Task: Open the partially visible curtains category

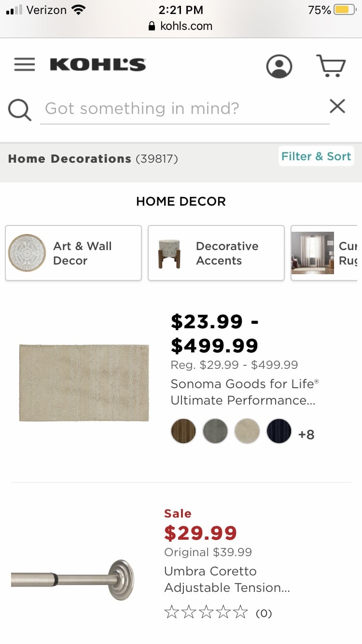Action: pyautogui.click(x=326, y=253)
